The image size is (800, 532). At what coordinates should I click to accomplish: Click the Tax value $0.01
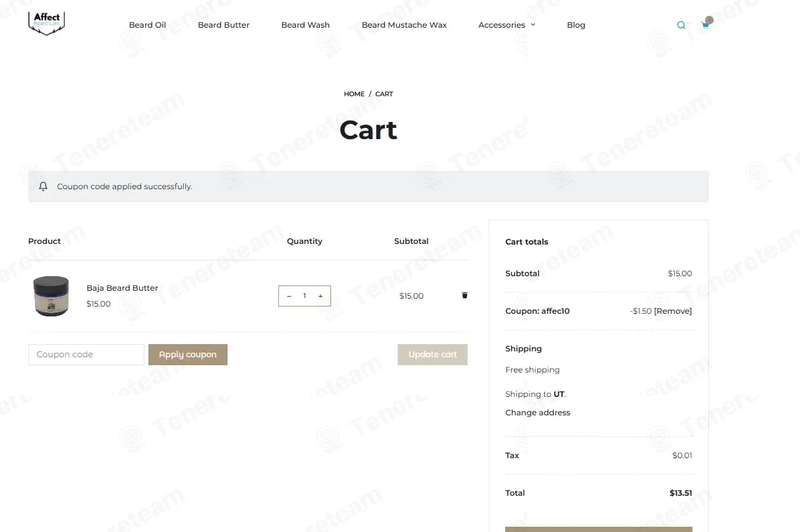click(x=682, y=456)
